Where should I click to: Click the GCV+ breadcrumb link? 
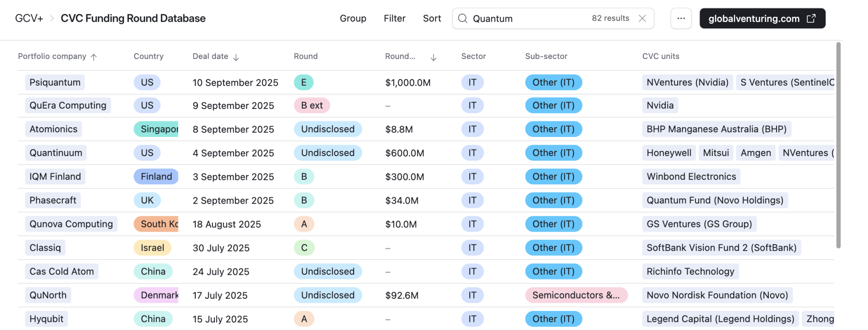pyautogui.click(x=29, y=18)
